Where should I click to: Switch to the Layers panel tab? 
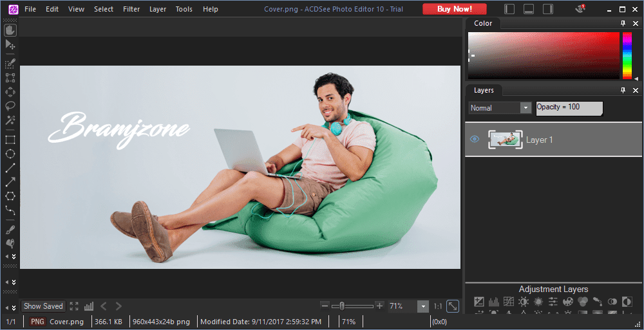click(x=484, y=90)
